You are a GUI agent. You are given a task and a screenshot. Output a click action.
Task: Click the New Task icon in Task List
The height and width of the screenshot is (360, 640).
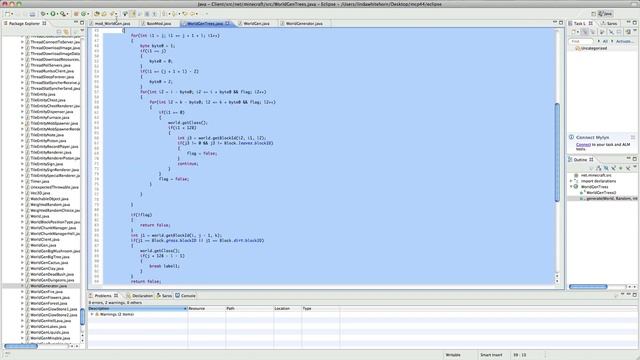[573, 32]
